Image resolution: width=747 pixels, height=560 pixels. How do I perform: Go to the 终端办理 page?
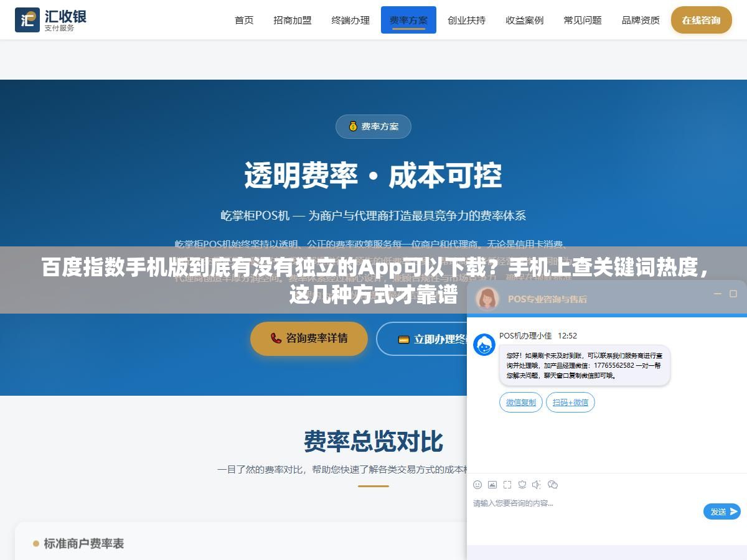(350, 20)
